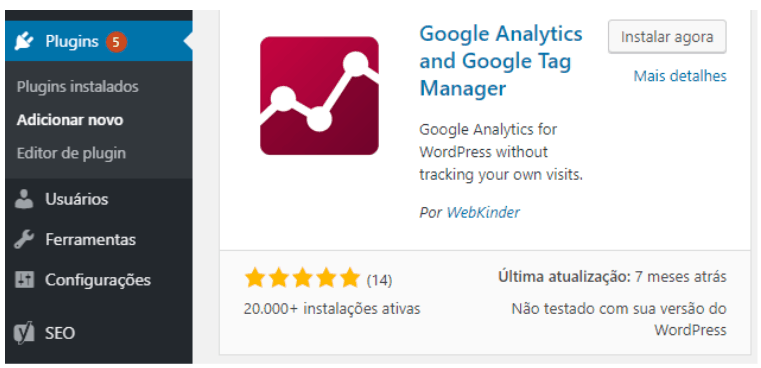Click the red Google Analytics plugin logo
Image resolution: width=761 pixels, height=368 pixels.
pyautogui.click(x=319, y=96)
